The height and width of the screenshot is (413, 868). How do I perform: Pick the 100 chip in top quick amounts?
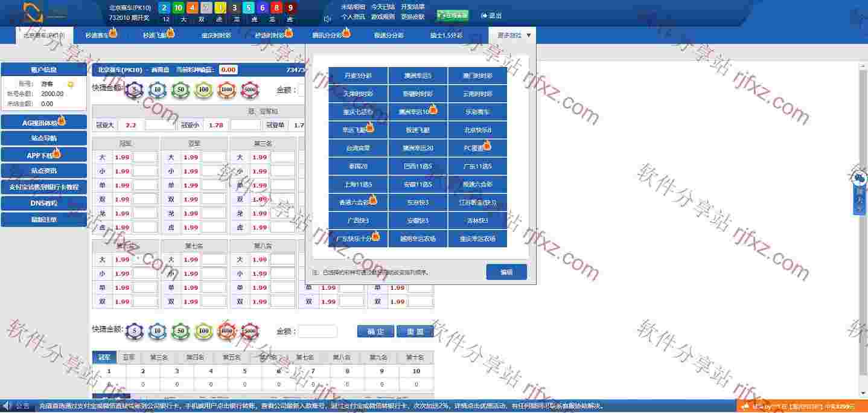(204, 91)
